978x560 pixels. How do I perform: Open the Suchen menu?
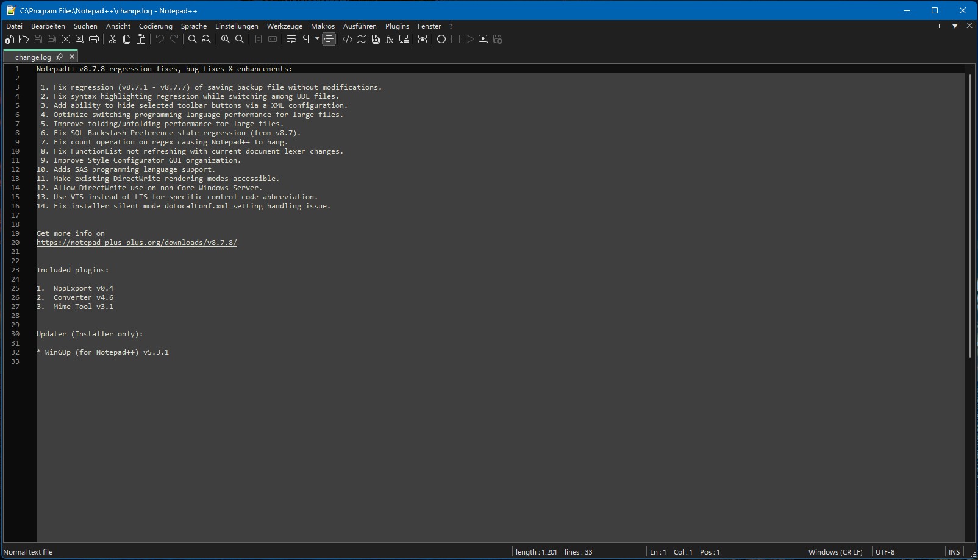coord(85,26)
